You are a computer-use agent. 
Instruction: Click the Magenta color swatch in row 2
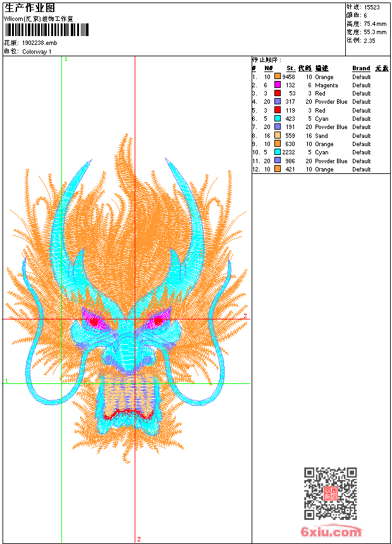[x=278, y=85]
